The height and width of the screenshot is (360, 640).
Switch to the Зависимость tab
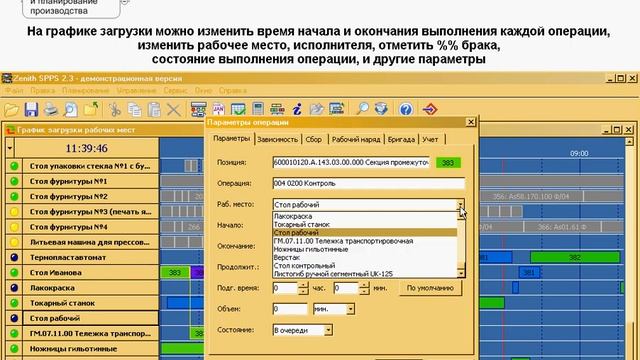[278, 140]
